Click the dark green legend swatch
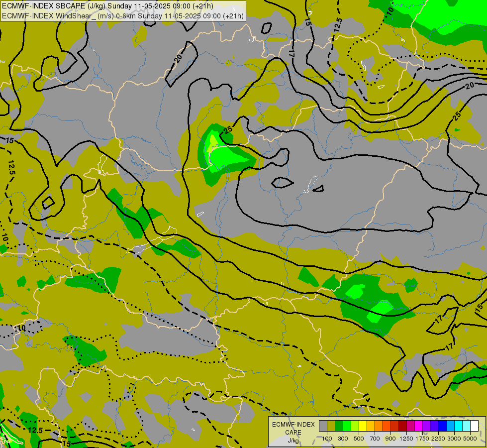The image size is (487, 448). click(x=339, y=426)
